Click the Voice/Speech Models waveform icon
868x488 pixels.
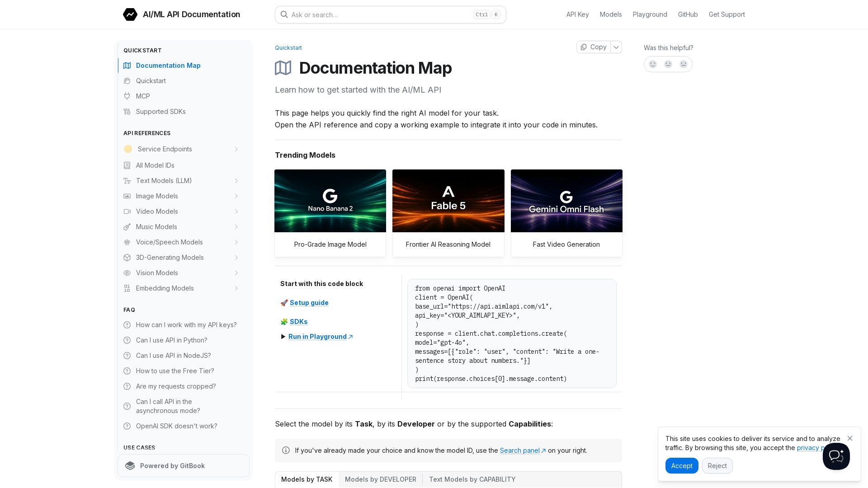(127, 242)
